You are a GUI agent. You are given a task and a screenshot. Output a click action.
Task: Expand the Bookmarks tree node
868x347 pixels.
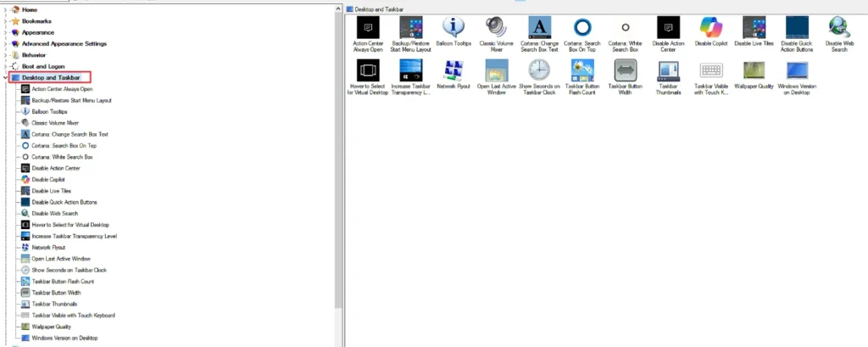pyautogui.click(x=6, y=21)
